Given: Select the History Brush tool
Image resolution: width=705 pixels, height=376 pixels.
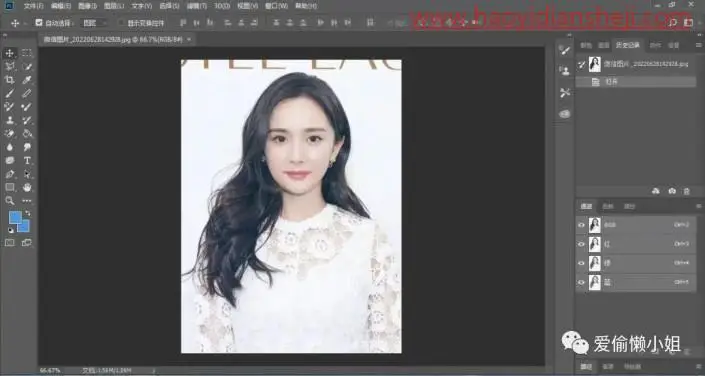Looking at the screenshot, I should 27,120.
